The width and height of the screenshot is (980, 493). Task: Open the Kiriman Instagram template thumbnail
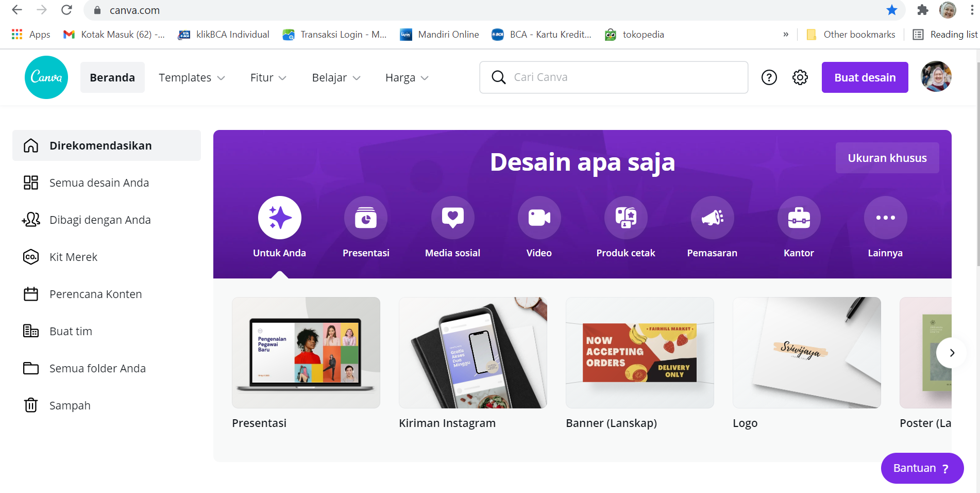point(472,353)
